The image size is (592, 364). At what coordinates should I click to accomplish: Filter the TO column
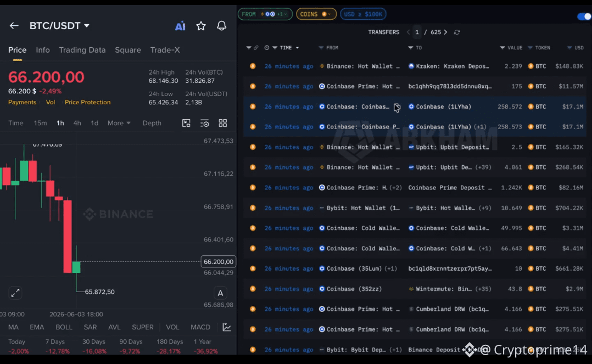[x=410, y=48]
